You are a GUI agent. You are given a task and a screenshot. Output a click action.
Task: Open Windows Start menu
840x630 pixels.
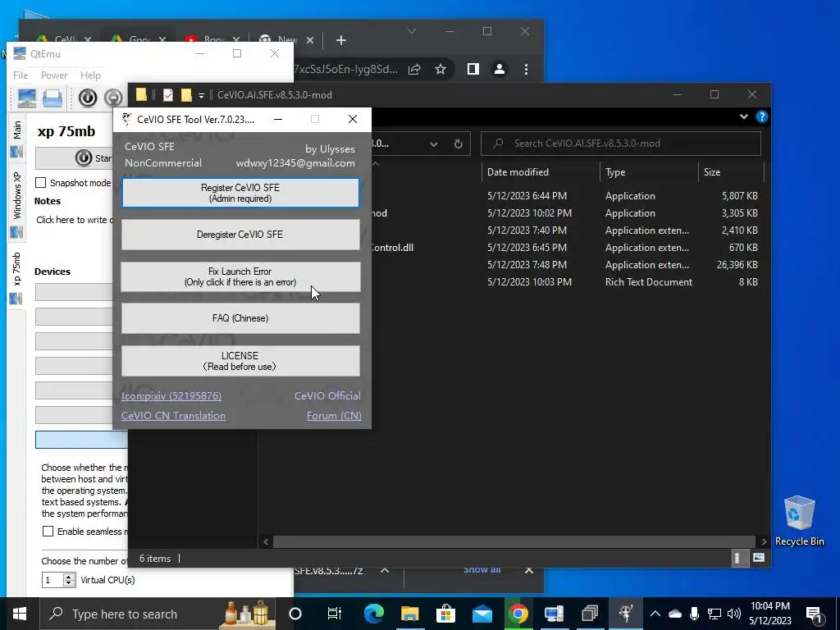coord(20,614)
